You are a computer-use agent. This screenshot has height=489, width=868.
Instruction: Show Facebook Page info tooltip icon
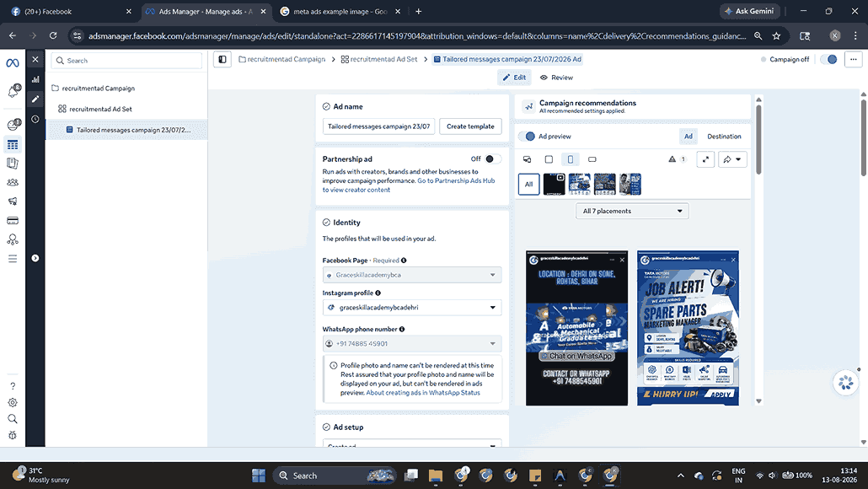pyautogui.click(x=404, y=261)
